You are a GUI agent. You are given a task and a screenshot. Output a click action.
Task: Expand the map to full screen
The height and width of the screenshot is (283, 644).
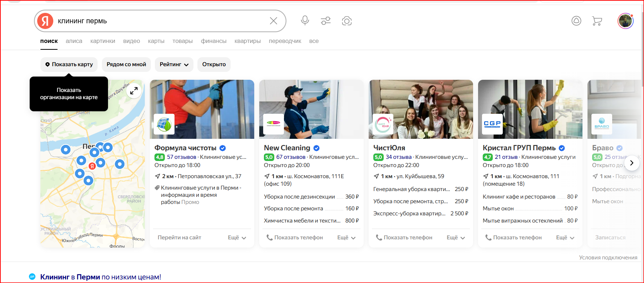(x=134, y=91)
